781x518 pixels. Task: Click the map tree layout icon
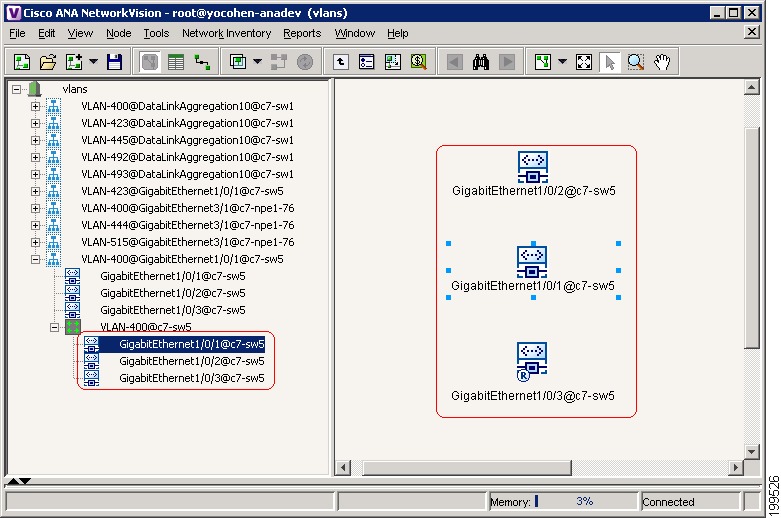tap(392, 62)
